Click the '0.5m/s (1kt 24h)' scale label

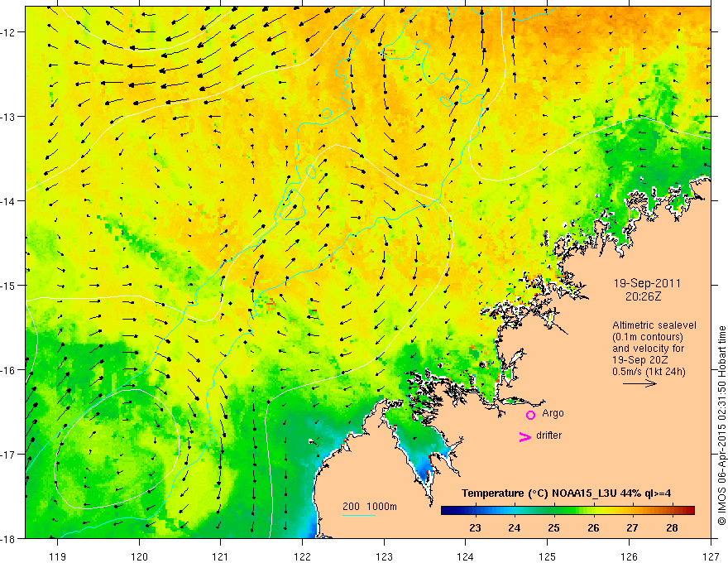(649, 372)
